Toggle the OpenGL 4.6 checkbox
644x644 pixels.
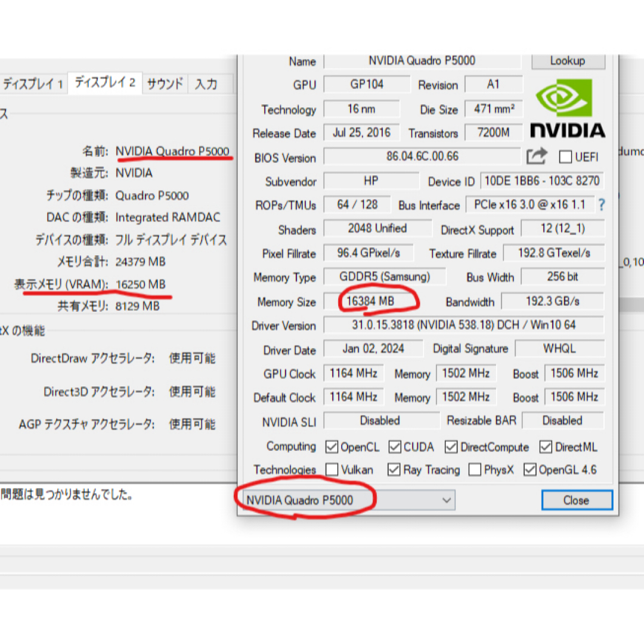click(x=530, y=469)
